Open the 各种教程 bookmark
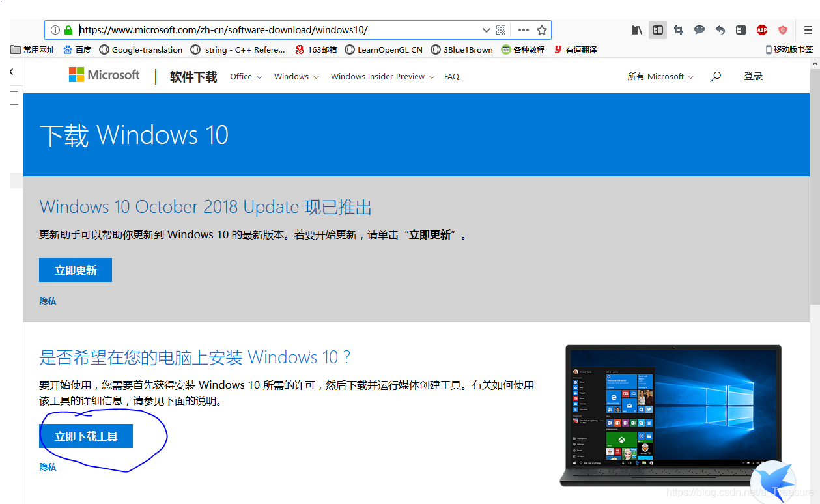This screenshot has width=820, height=504. [x=523, y=49]
